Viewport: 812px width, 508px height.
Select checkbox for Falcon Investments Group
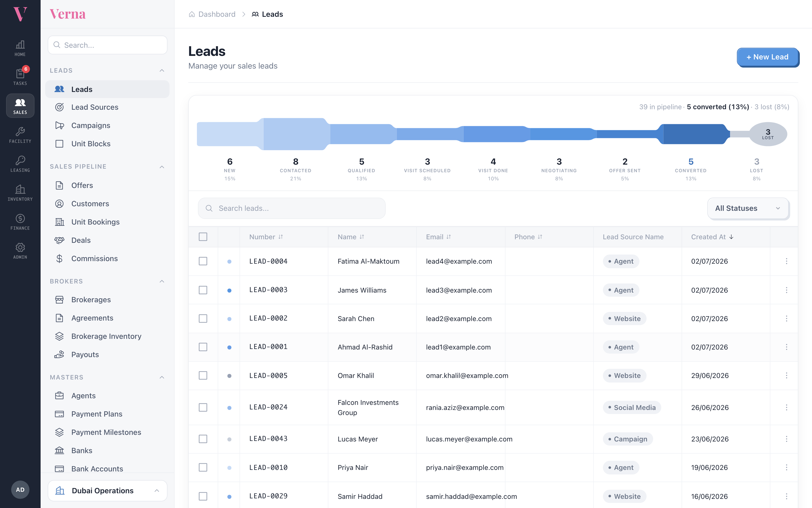point(203,407)
